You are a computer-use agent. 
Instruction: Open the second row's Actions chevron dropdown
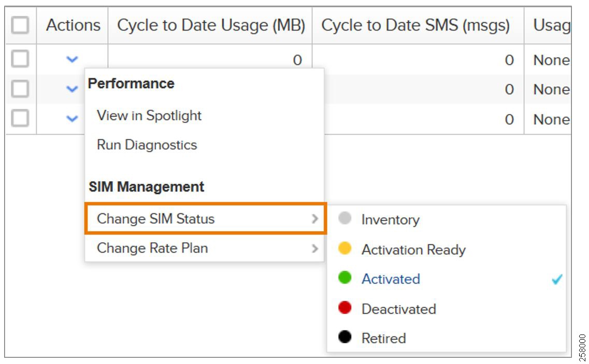pyautogui.click(x=72, y=89)
